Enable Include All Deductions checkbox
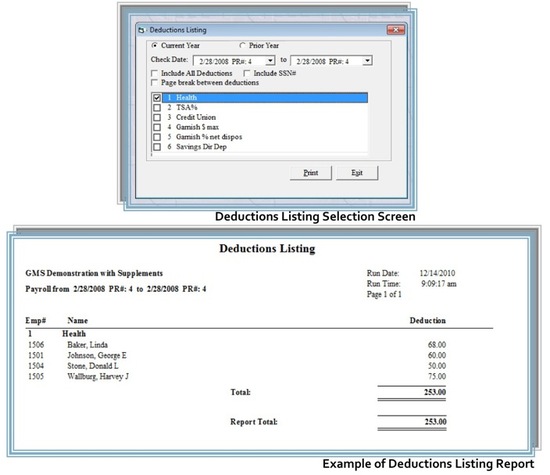 click(154, 73)
